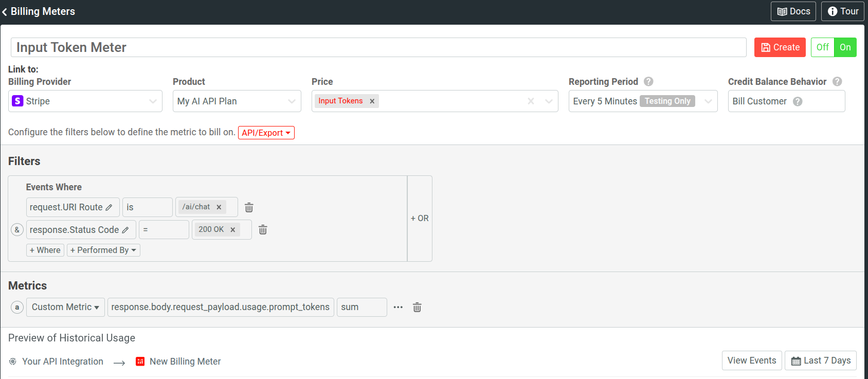Go back to Billing Meters list
The image size is (868, 379).
39,11
